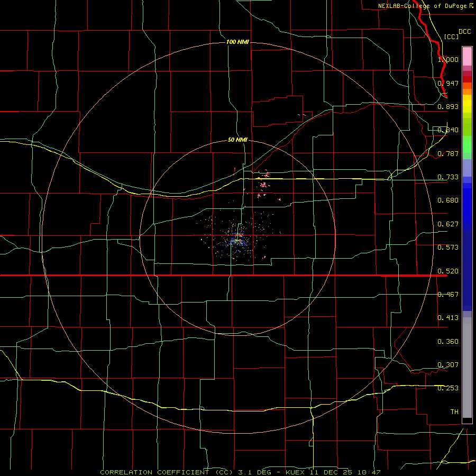Click the 0.787 legend value
This screenshot has width=476, height=476.
tap(448, 153)
